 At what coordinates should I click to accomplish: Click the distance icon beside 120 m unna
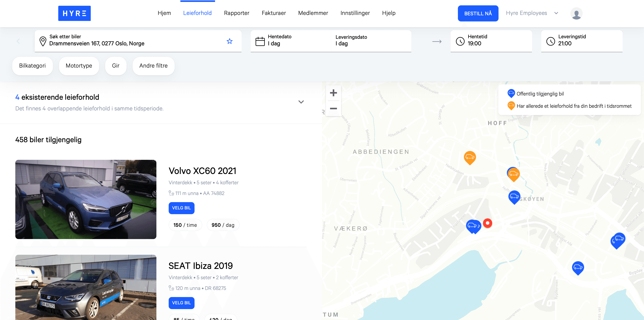click(171, 288)
